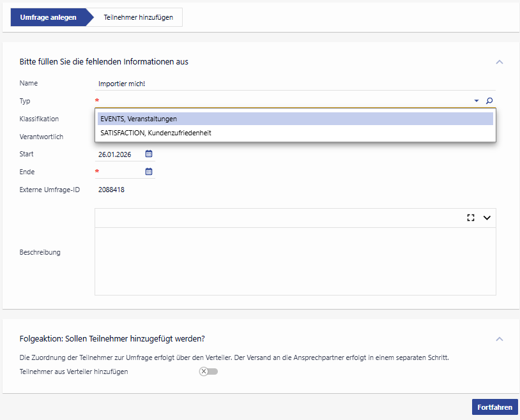The width and height of the screenshot is (520, 420).
Task: Click the Start date field 26.01.2026
Action: pos(119,154)
